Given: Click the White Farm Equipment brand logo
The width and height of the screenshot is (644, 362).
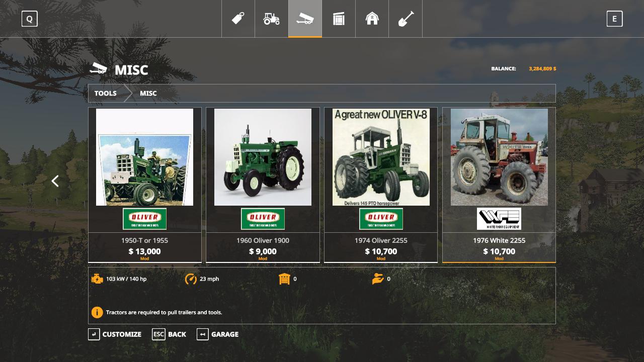Looking at the screenshot, I should [499, 219].
